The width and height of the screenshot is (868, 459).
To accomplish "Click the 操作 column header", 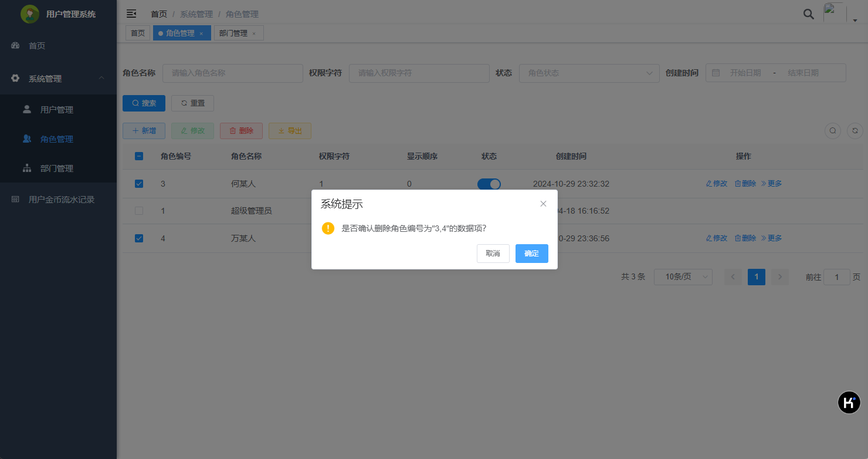I will (x=744, y=156).
